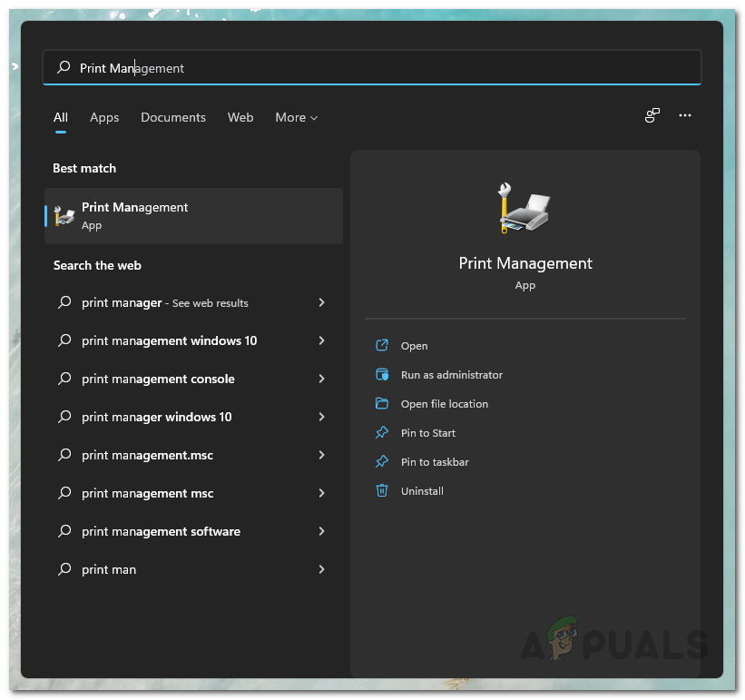Click the Open file location folder icon

click(382, 403)
